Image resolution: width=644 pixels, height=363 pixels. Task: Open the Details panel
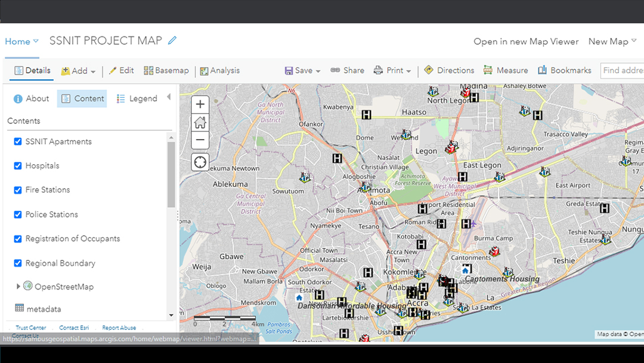point(32,70)
